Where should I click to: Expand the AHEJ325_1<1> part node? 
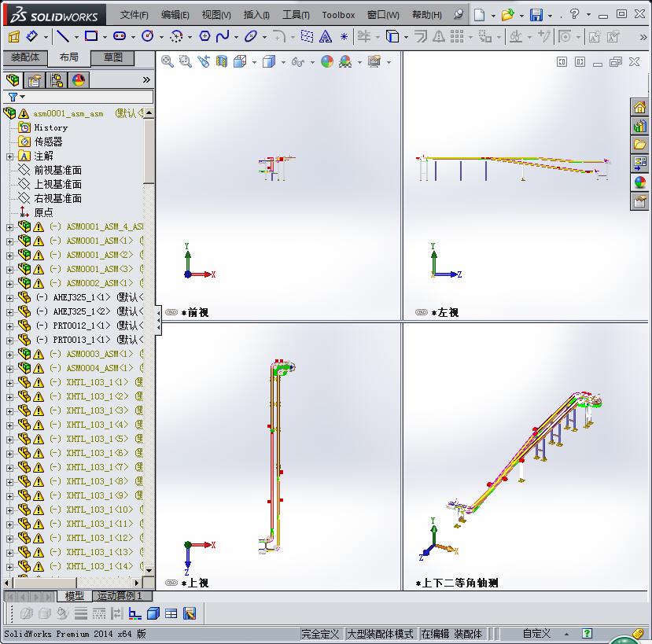click(x=9, y=298)
